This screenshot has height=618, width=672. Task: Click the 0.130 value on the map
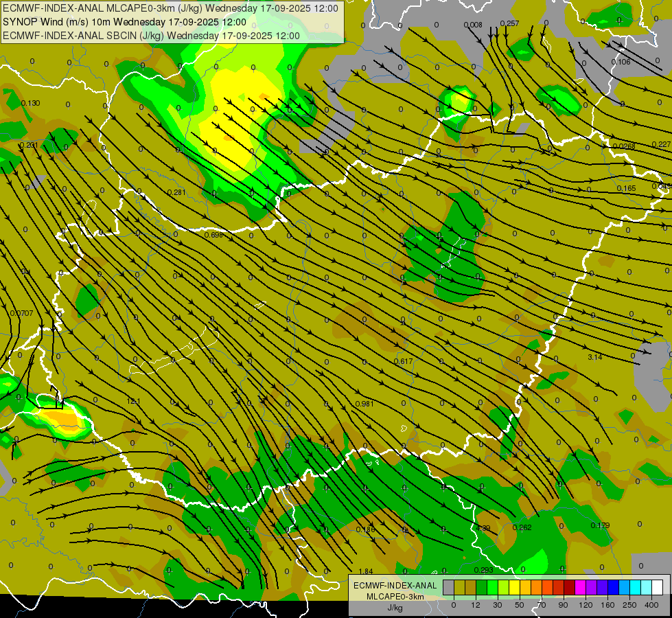[x=30, y=103]
